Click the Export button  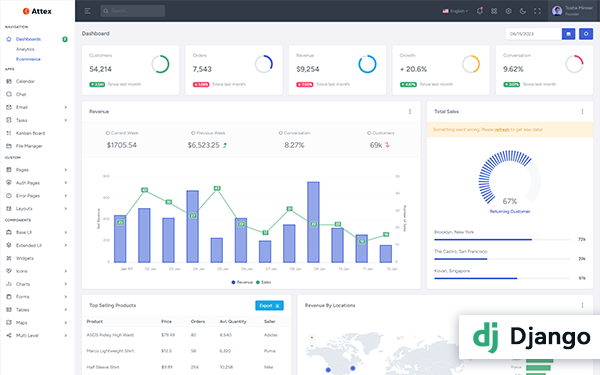(269, 305)
